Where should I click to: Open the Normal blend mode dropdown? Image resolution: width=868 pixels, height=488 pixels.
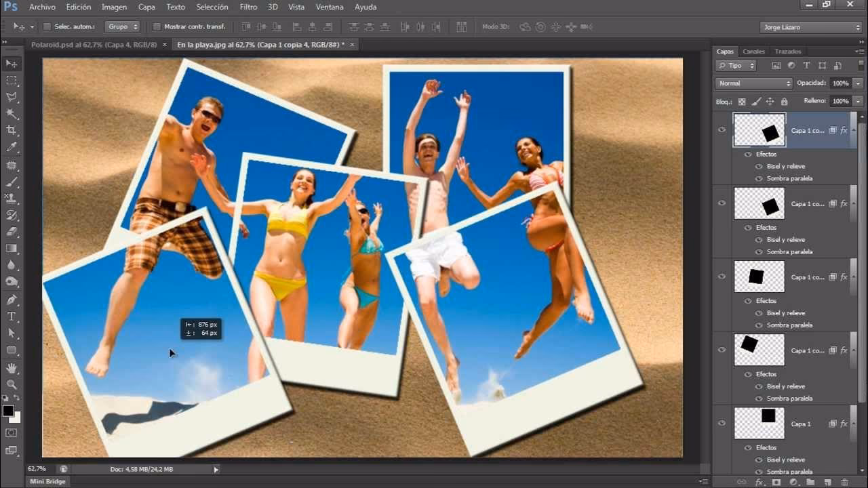coord(753,83)
